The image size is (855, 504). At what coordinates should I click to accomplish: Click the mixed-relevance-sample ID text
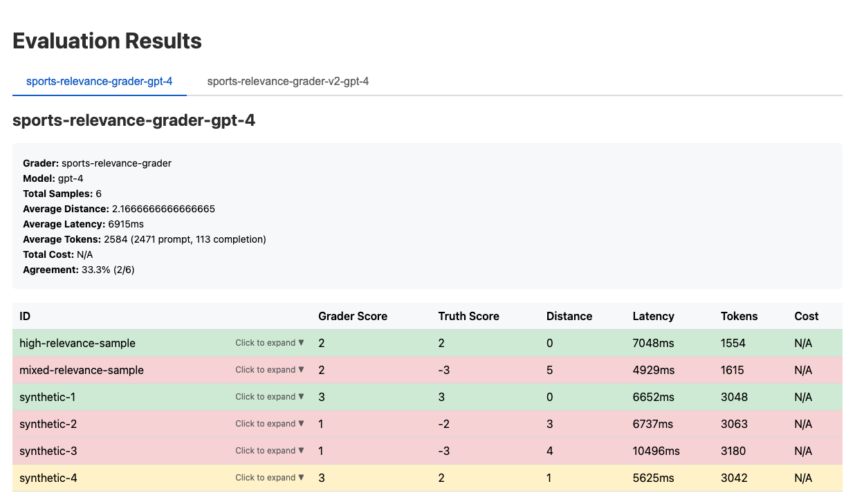[82, 370]
